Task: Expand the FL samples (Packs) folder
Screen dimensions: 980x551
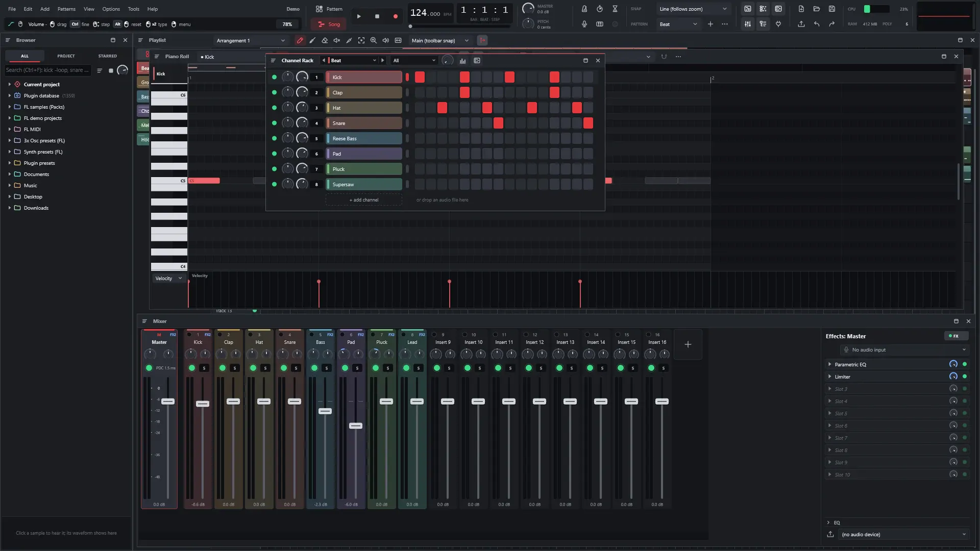Action: [x=10, y=107]
